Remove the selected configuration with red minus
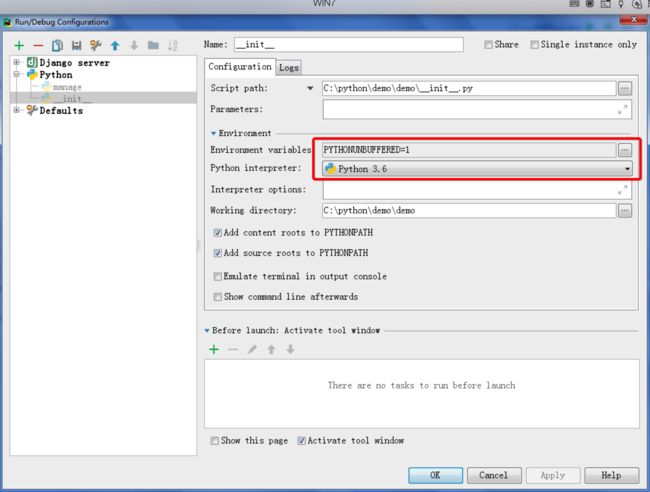650x492 pixels. (38, 46)
